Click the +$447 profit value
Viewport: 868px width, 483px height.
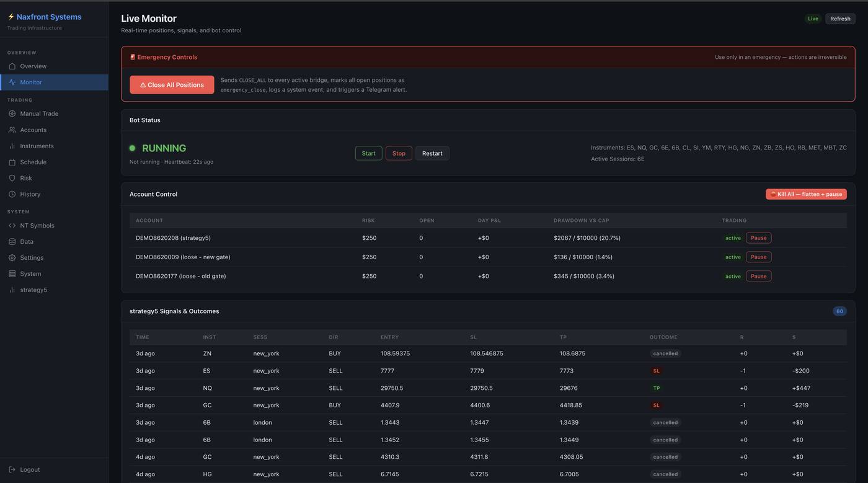pos(801,388)
